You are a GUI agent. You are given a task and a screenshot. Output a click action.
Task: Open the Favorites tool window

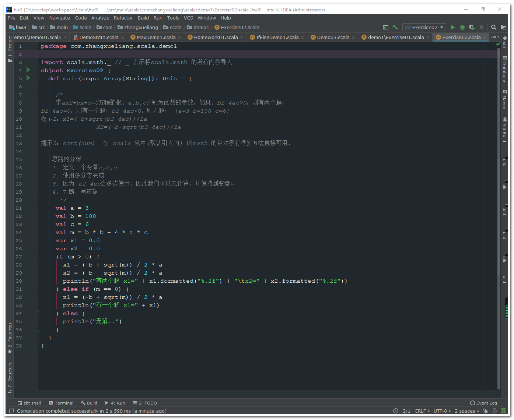(x=10, y=338)
